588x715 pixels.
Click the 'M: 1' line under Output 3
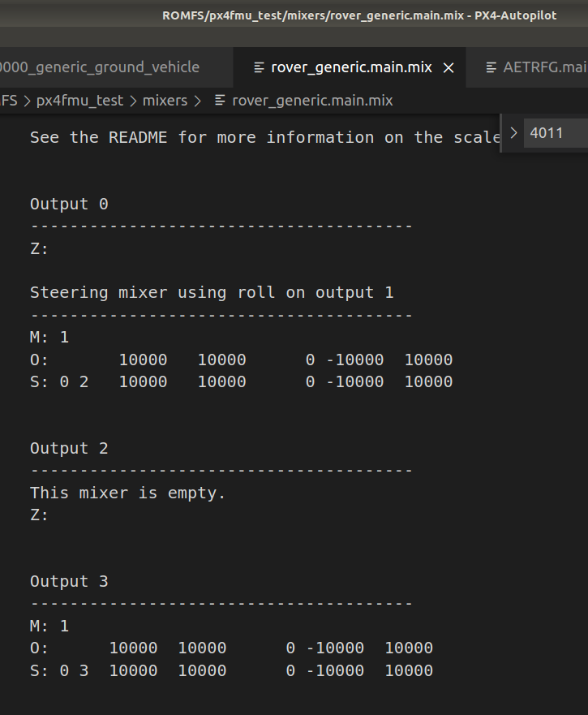tap(49, 626)
